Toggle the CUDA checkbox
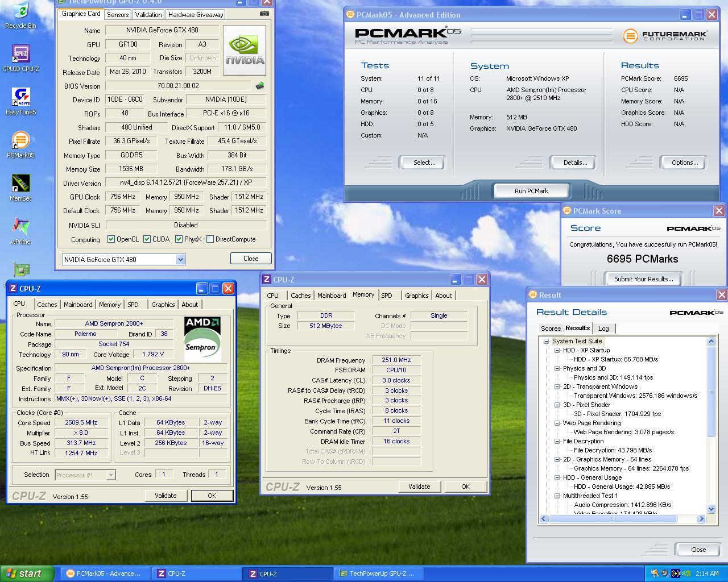Image resolution: width=728 pixels, height=582 pixels. [x=147, y=239]
